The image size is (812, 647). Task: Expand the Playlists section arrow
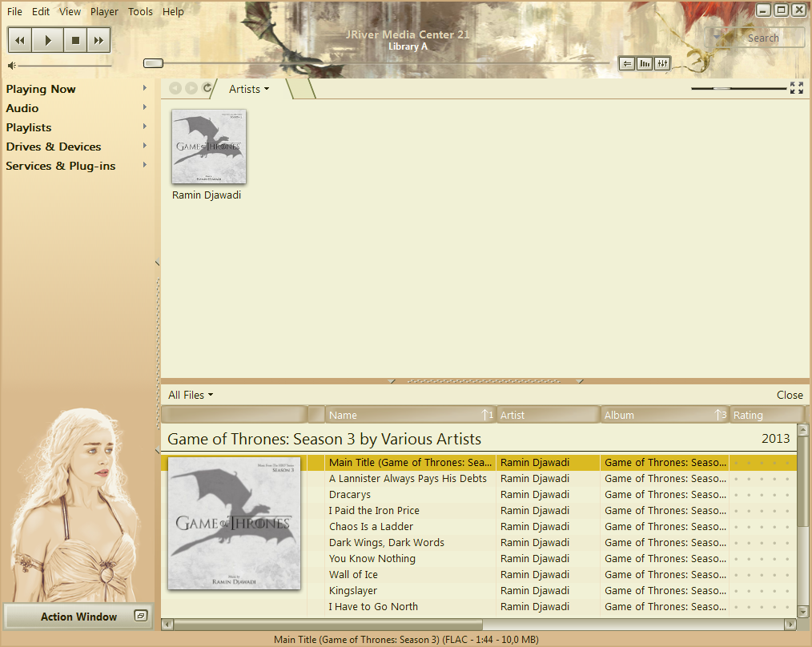[x=145, y=127]
